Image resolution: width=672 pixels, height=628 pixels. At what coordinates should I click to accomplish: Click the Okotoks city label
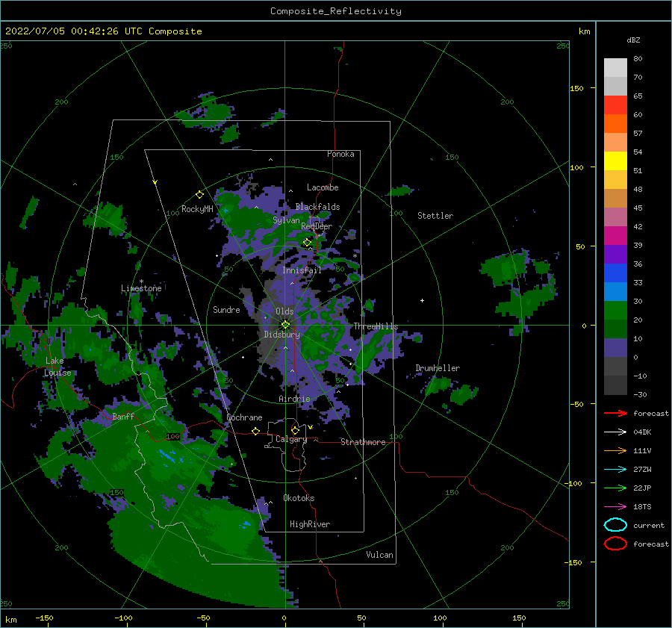299,498
